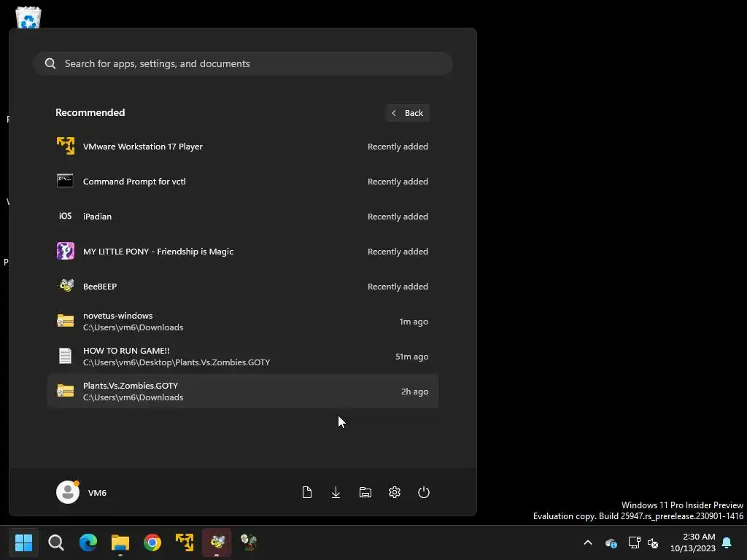
Task: Open VMware Player from taskbar
Action: pos(185,542)
